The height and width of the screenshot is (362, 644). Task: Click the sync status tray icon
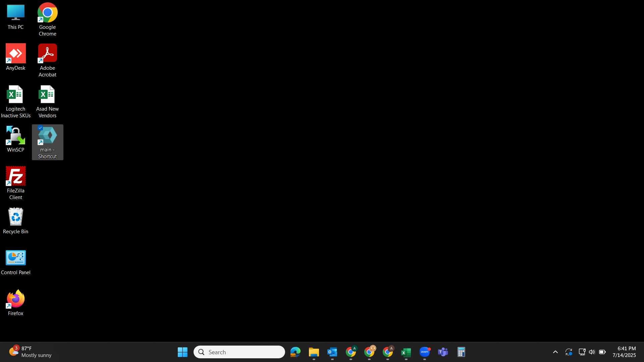569,352
